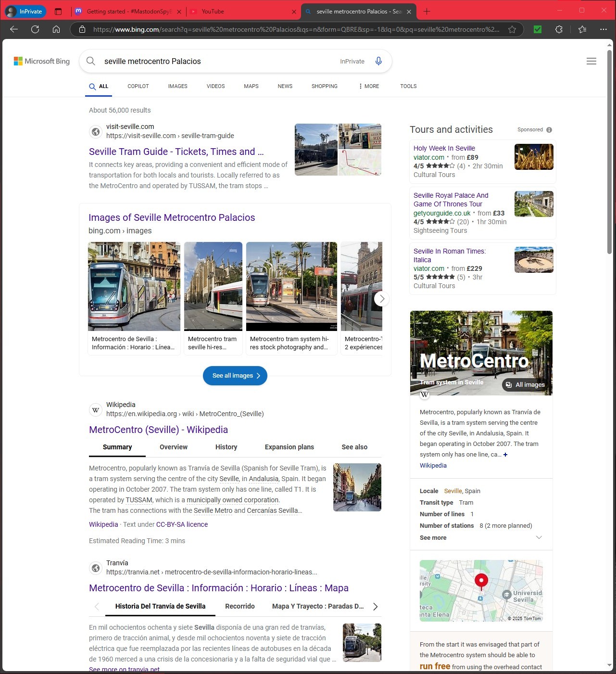The image size is (616, 674).
Task: Click the search magnifier icon
Action: [x=91, y=61]
